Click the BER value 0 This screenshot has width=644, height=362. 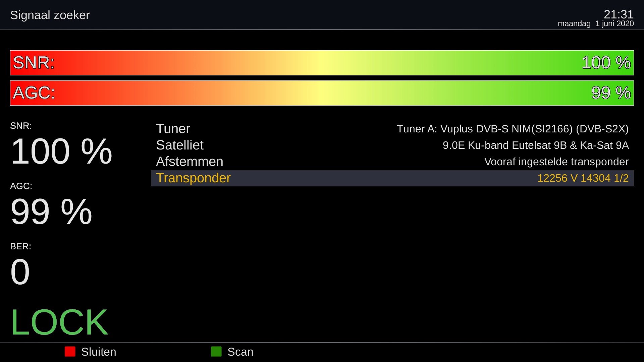[x=20, y=272]
